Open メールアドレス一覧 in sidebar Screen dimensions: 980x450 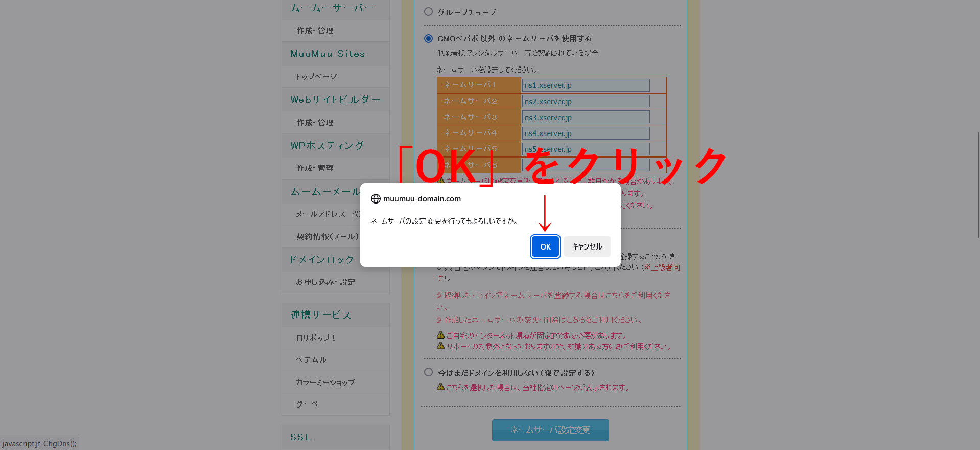pyautogui.click(x=328, y=214)
